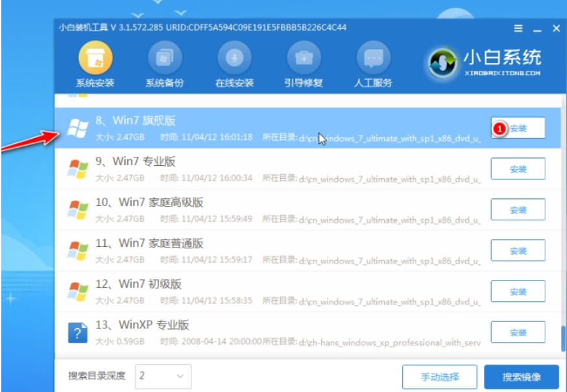Open the 系统安装 tab icon
Screen dimensions: 567x392
[95, 58]
